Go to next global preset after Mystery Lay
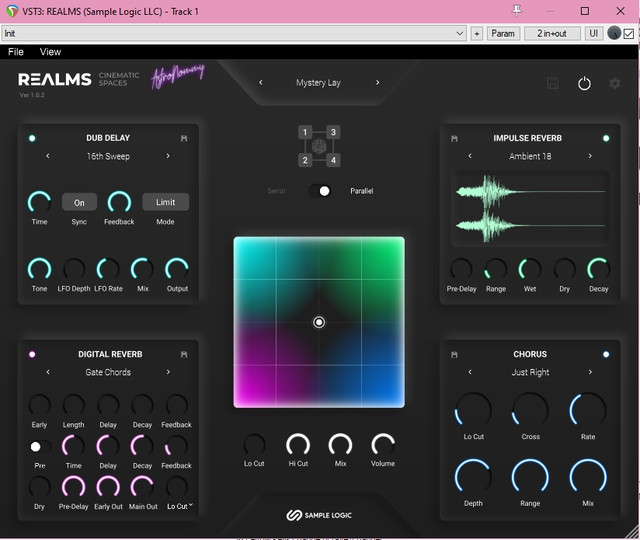 pyautogui.click(x=378, y=82)
